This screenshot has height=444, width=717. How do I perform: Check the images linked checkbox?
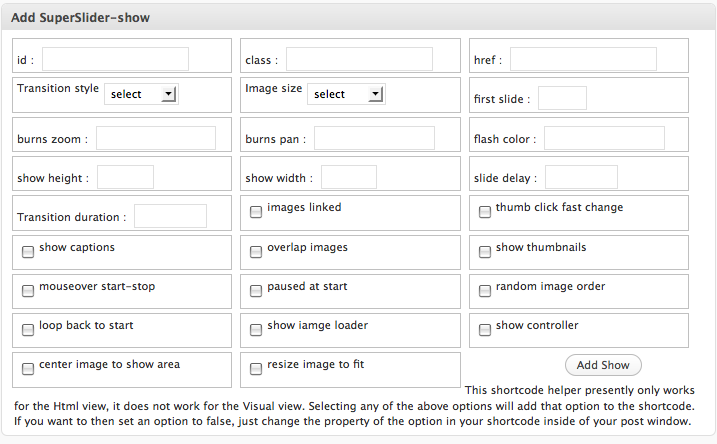(x=256, y=212)
